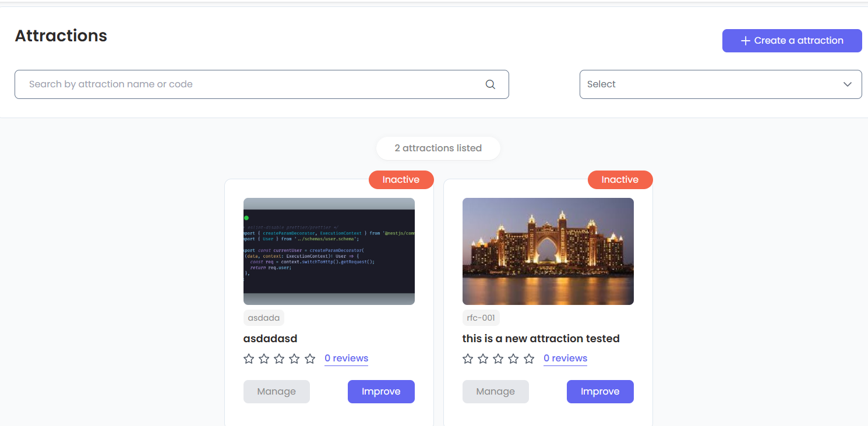Image resolution: width=868 pixels, height=426 pixels.
Task: Click the plus icon on Create a attraction
Action: [x=744, y=40]
